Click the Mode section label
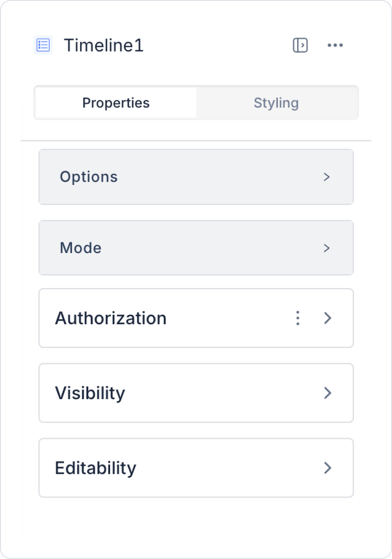 click(x=81, y=248)
